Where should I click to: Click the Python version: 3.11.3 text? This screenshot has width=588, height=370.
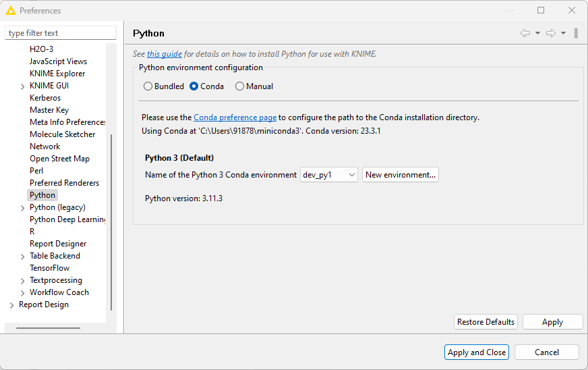click(183, 199)
